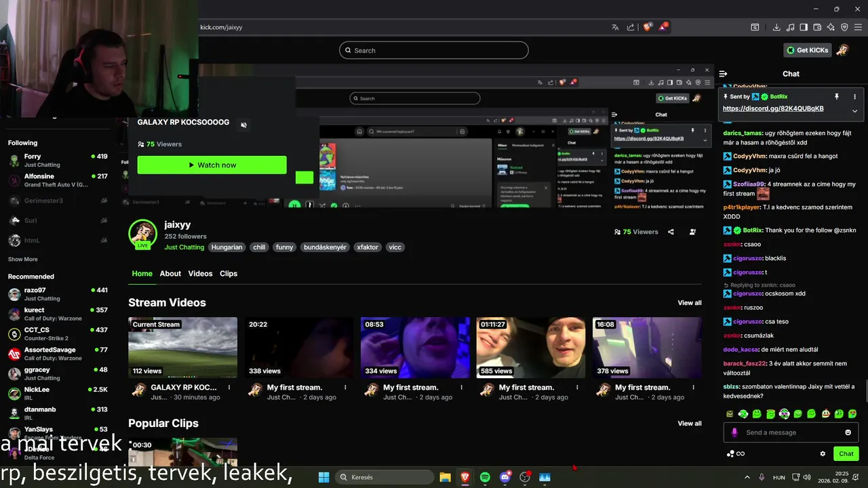This screenshot has width=868, height=488.
Task: Open Windows Start menu
Action: click(x=323, y=477)
